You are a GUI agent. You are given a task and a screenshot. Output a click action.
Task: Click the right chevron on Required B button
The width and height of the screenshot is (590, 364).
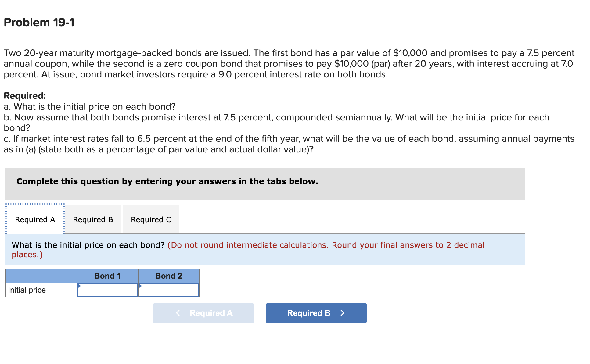click(342, 313)
